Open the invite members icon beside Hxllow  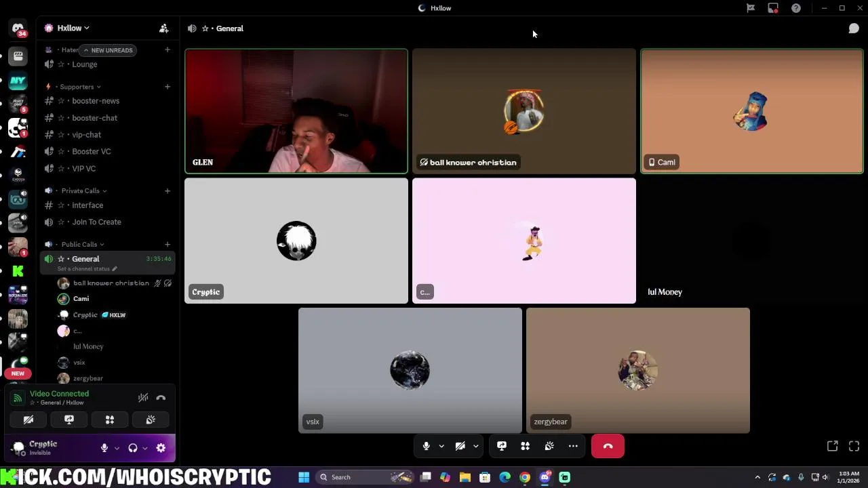pyautogui.click(x=163, y=28)
